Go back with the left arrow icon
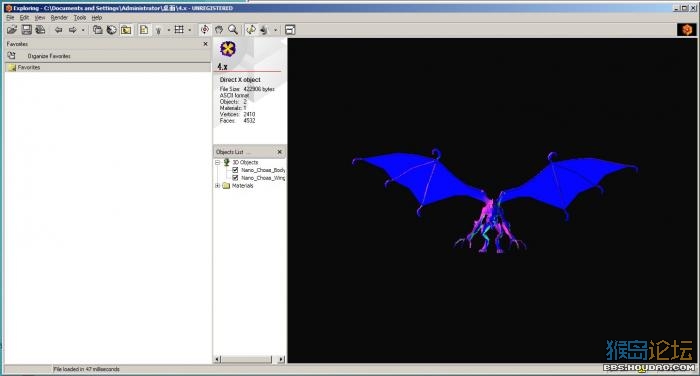Viewport: 700px width, 376px height. coord(58,30)
